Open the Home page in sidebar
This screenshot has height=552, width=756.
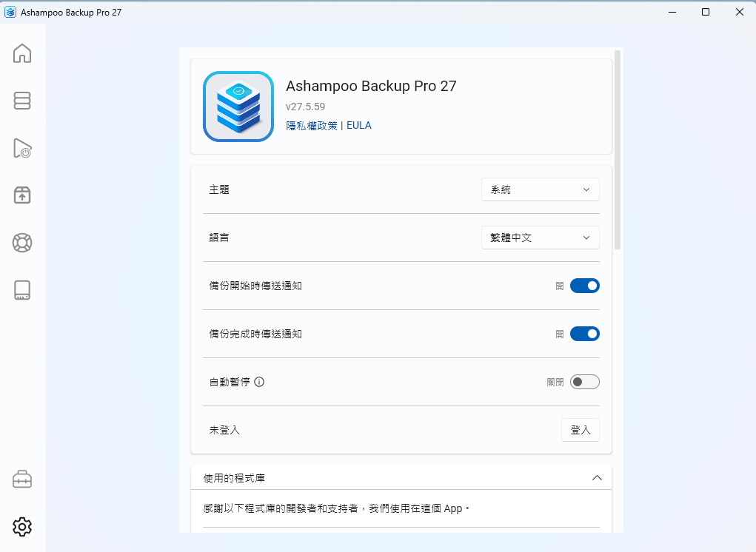[x=22, y=53]
